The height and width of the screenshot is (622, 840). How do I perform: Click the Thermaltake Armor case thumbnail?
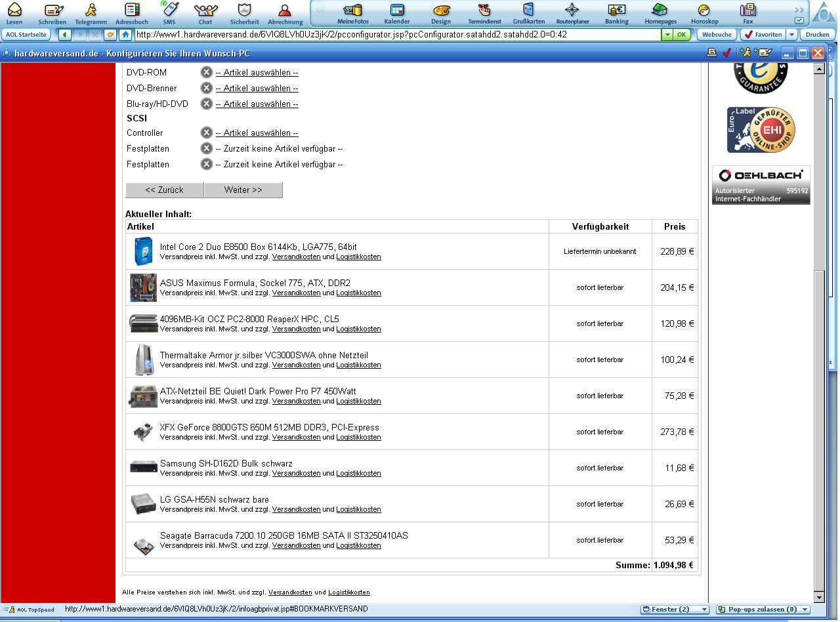click(143, 360)
